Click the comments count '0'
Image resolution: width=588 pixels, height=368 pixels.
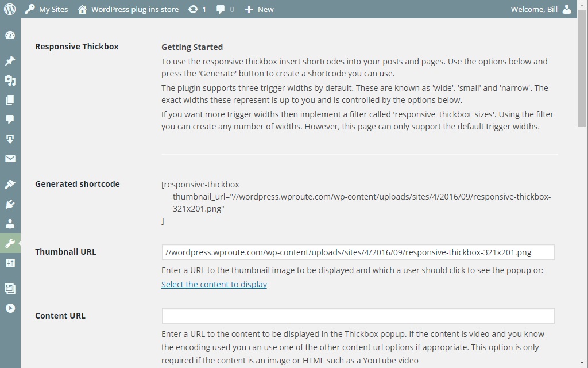[x=232, y=9]
